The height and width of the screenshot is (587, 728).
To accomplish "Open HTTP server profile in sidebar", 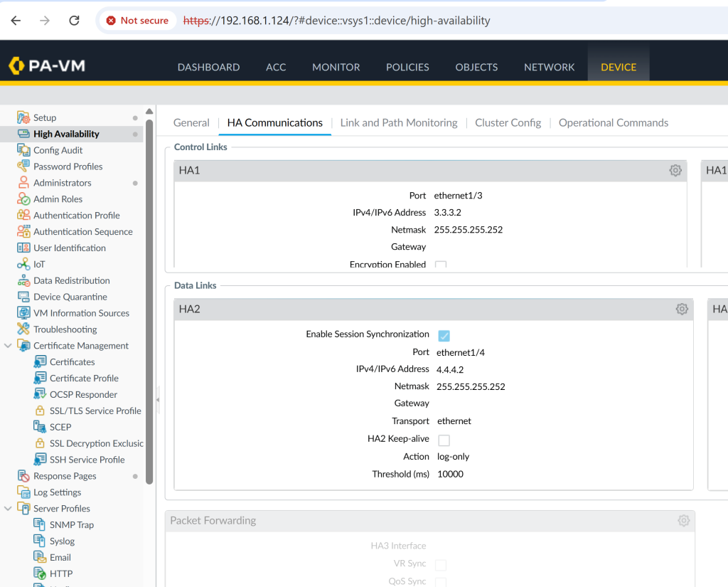I will (x=61, y=573).
